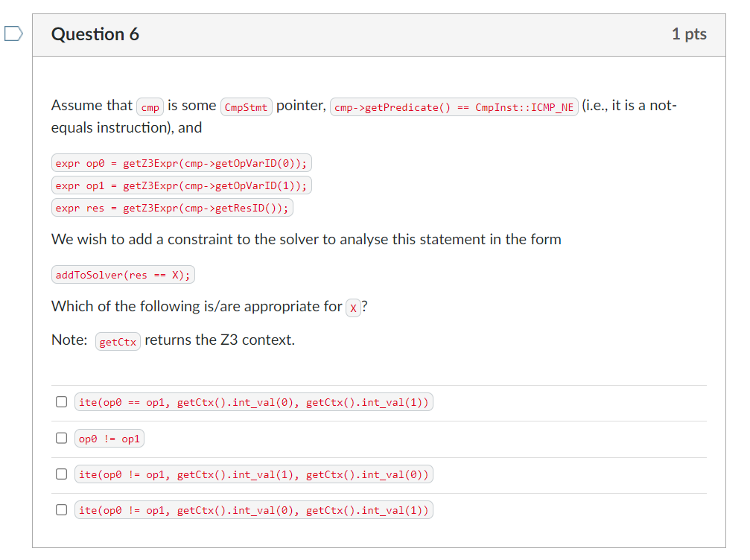Select the op0 != op1 answer checkbox
This screenshot has height=560, width=750.
coord(61,438)
